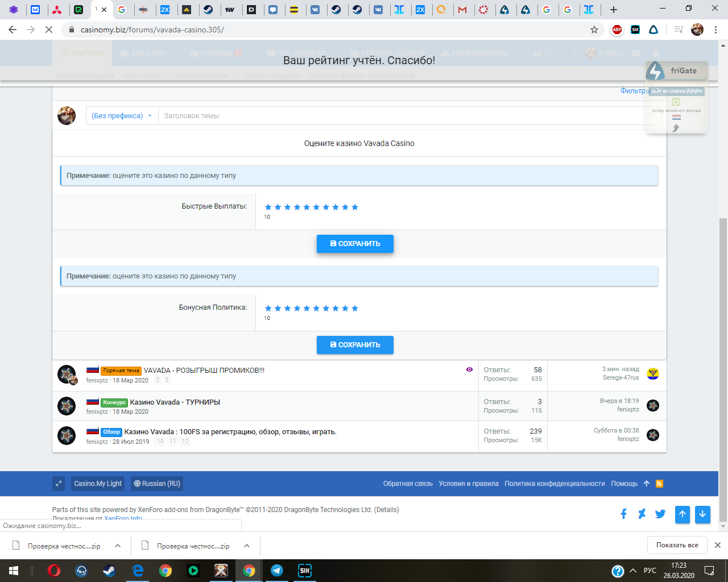Switch to the yellow striped icon tab
The width and height of the screenshot is (728, 582).
click(294, 10)
